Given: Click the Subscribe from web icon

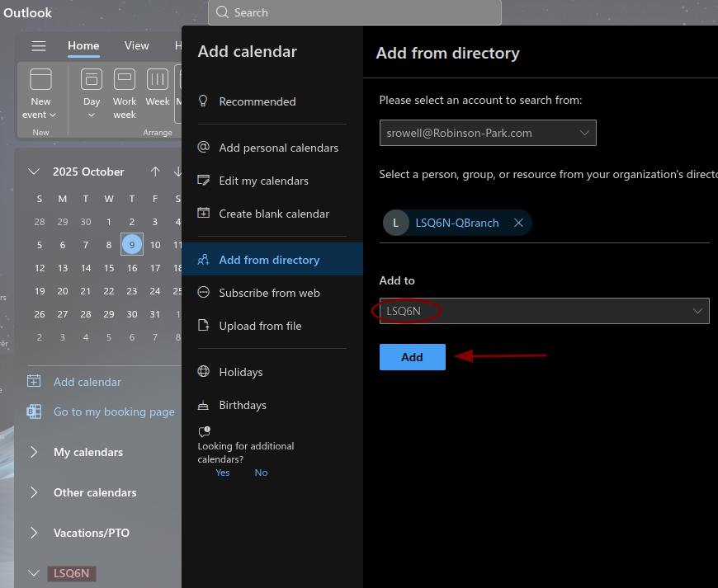Looking at the screenshot, I should point(203,293).
